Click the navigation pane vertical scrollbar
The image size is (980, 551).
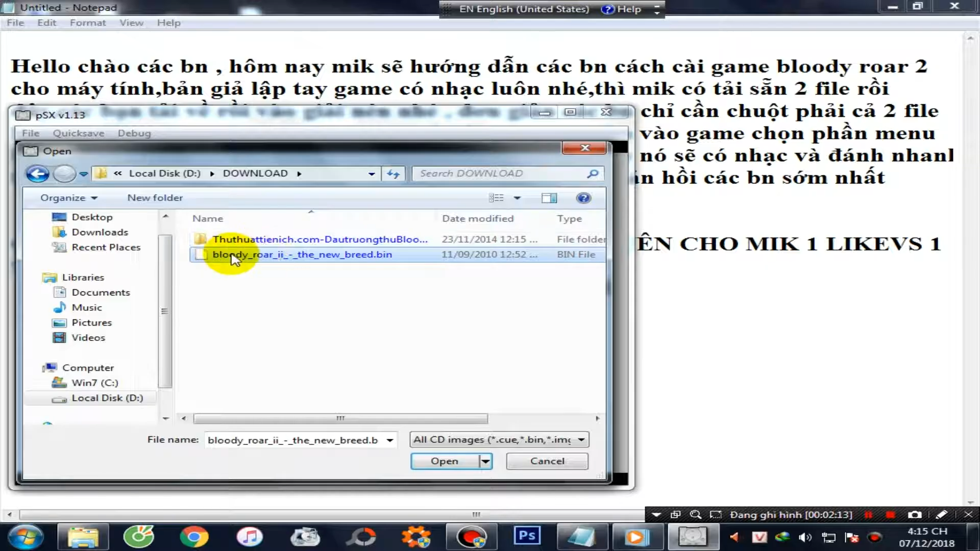pos(164,311)
